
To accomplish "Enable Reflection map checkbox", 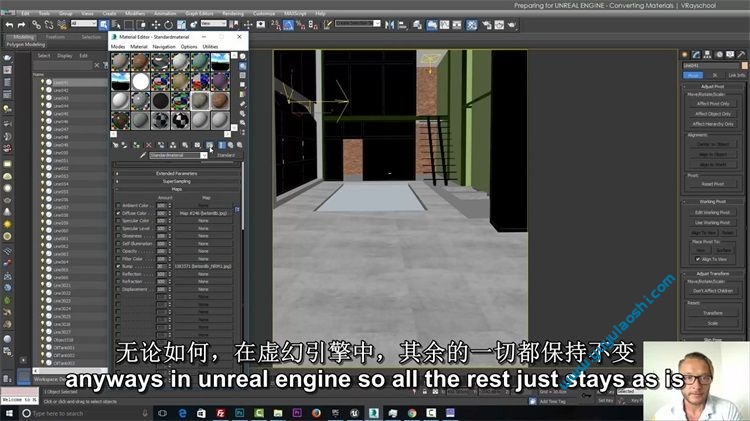I will coord(118,274).
